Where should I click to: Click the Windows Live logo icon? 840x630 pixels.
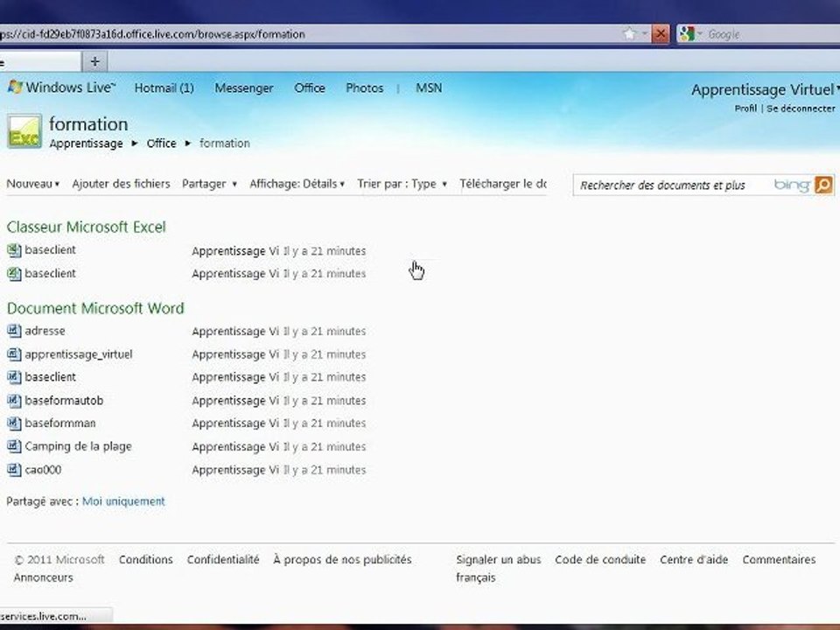pos(15,87)
